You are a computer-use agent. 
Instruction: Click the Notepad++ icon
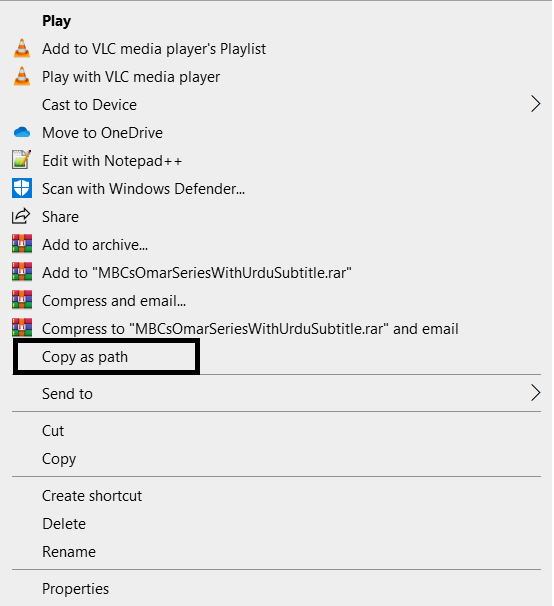(x=22, y=160)
